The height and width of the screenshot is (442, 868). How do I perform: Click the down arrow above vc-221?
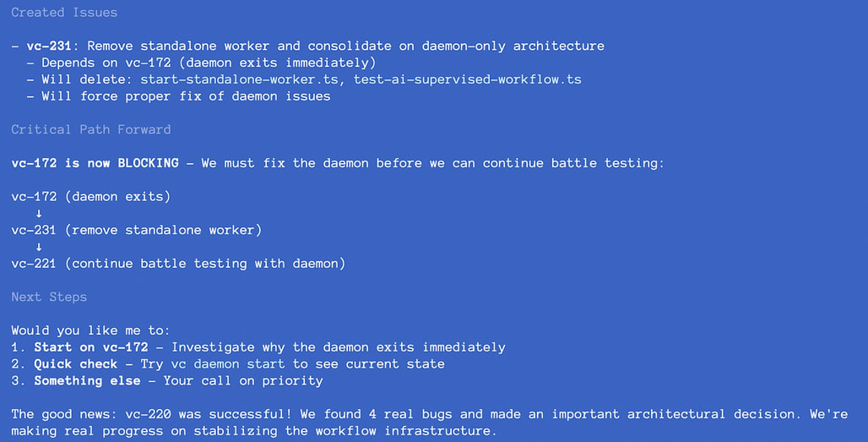coord(38,247)
